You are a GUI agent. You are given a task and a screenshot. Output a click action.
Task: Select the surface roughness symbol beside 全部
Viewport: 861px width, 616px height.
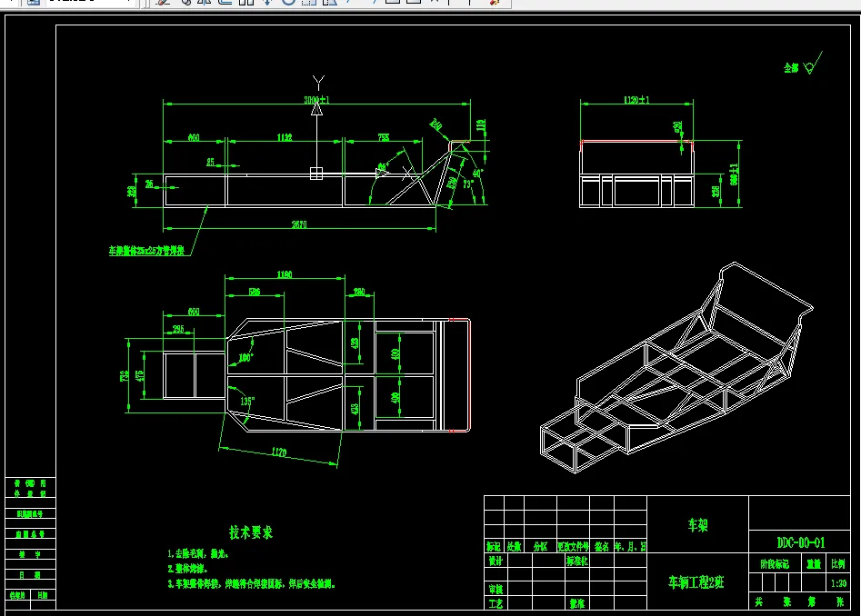pos(813,63)
